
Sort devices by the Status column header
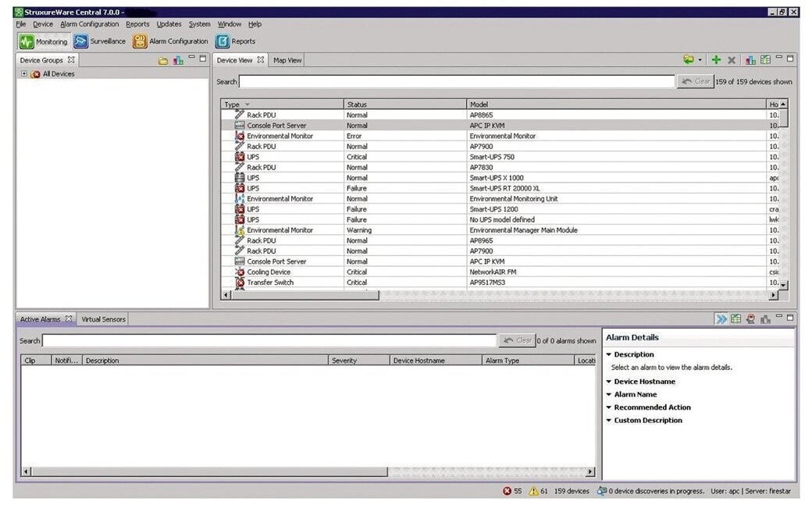[x=404, y=105]
